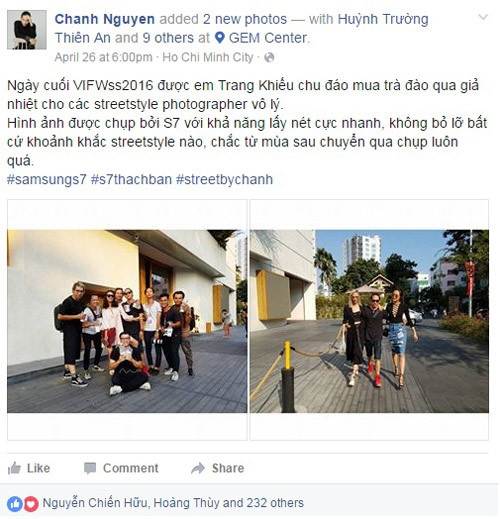Click the Comment speech bubble icon
This screenshot has width=500, height=519.
point(90,468)
